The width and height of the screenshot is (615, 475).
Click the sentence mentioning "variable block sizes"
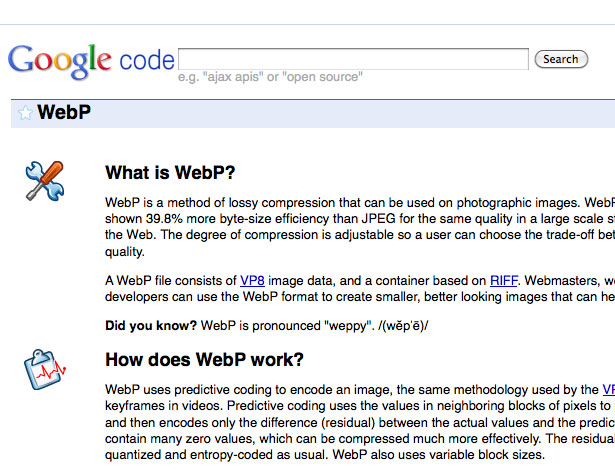pyautogui.click(x=439, y=455)
